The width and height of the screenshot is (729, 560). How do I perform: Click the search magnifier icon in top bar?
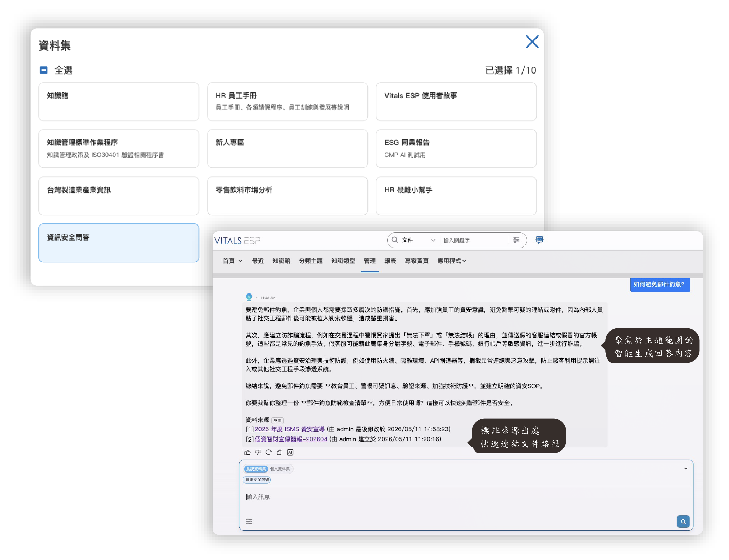click(395, 240)
